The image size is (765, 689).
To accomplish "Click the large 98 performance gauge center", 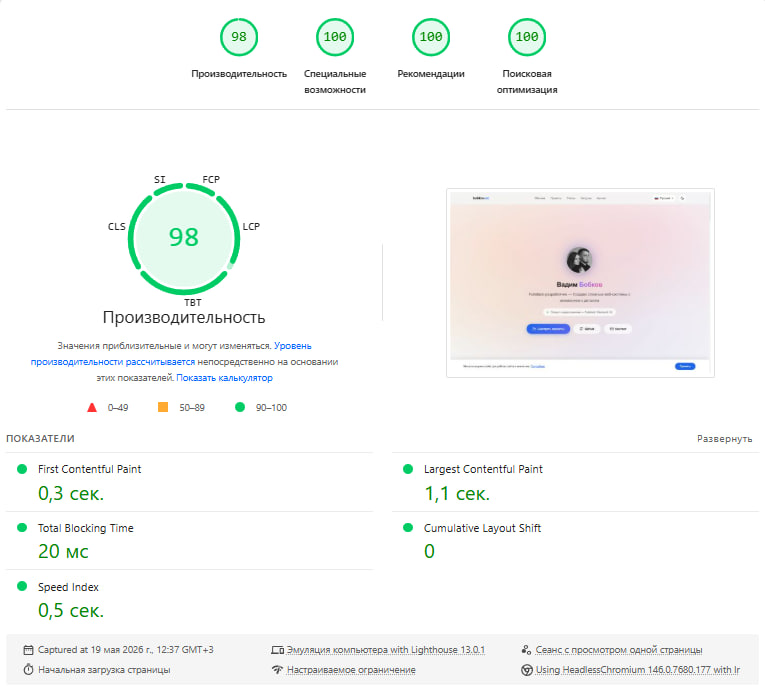I will click(x=184, y=238).
